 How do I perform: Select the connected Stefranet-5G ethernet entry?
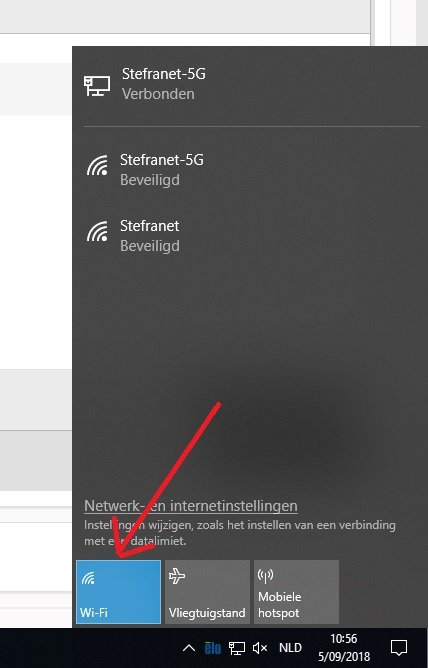[250, 84]
